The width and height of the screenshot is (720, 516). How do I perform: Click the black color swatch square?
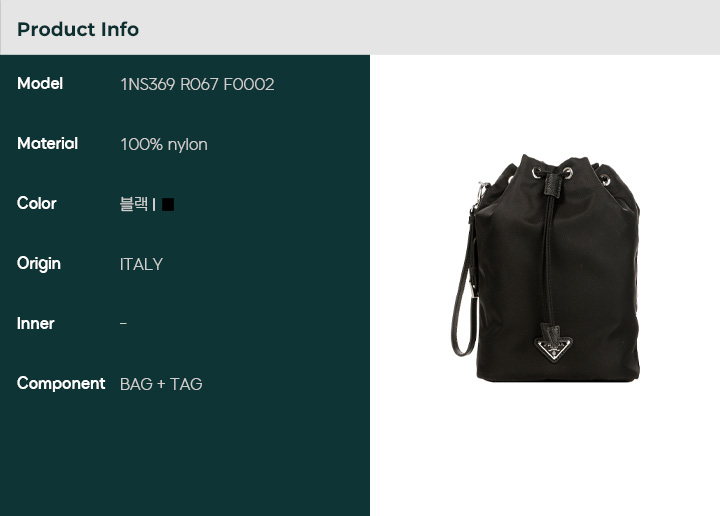point(168,204)
